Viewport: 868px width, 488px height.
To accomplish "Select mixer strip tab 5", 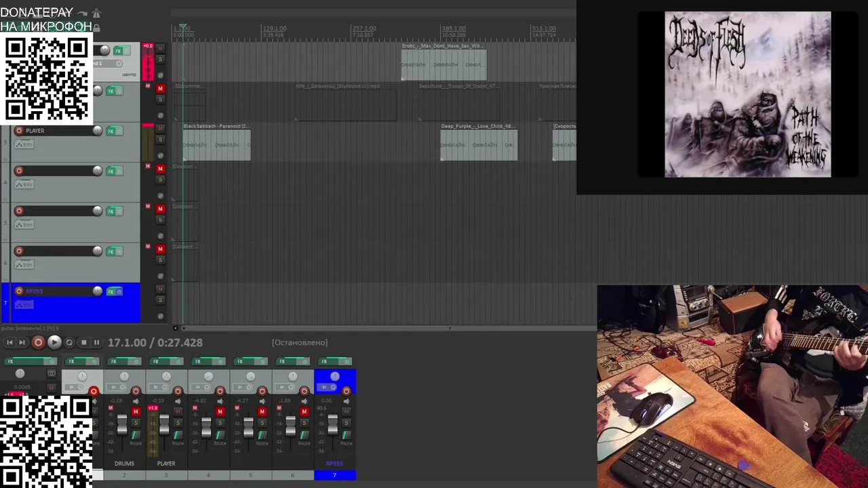I will [x=250, y=476].
